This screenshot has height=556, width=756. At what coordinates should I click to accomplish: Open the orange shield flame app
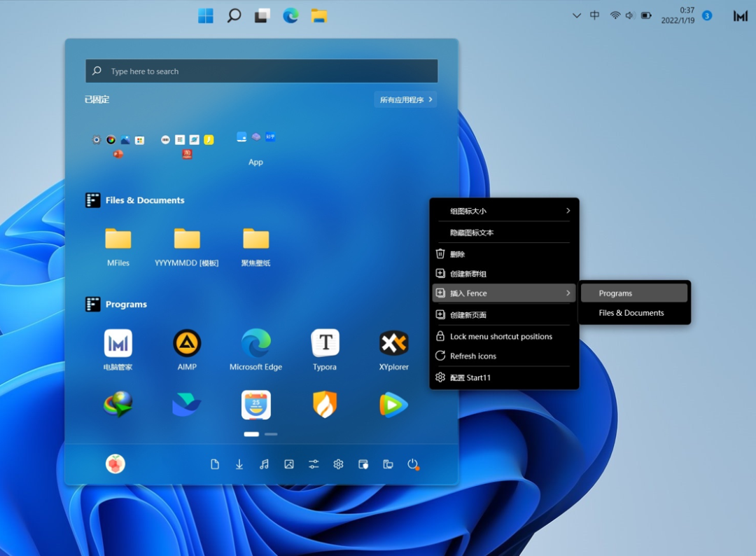[x=325, y=404]
